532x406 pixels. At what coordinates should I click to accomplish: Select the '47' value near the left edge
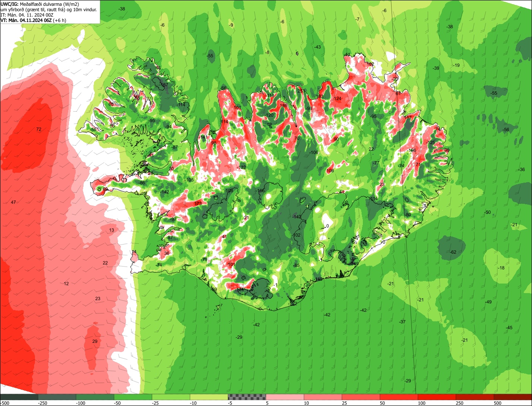tap(13, 202)
